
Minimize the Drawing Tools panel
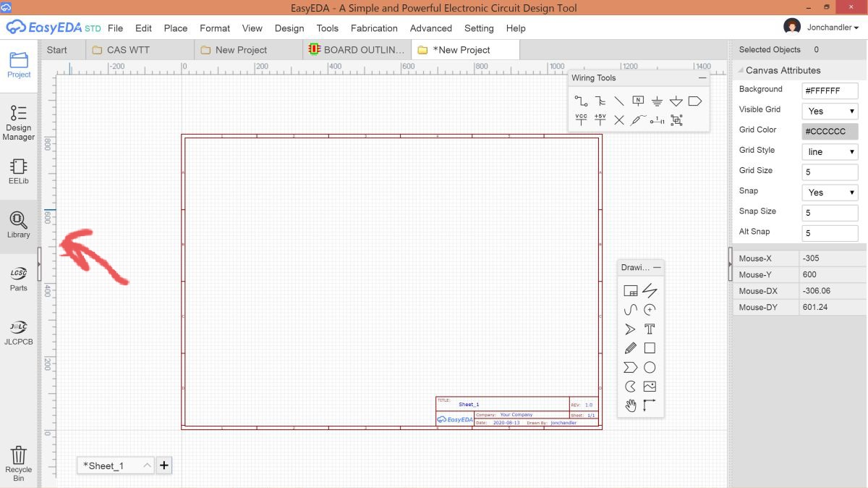tap(657, 267)
